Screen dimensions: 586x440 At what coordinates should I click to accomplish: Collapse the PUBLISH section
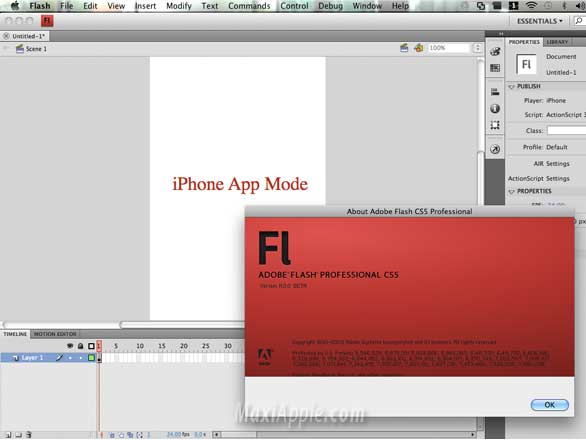[x=512, y=87]
